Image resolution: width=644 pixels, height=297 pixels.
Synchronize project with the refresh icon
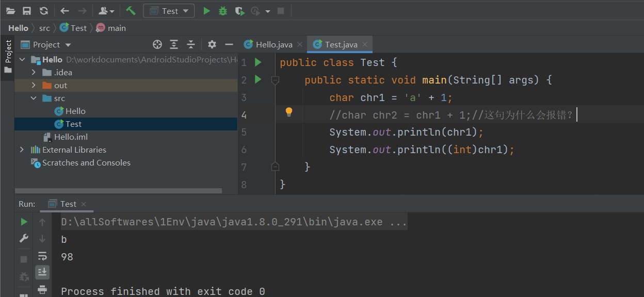tap(44, 11)
